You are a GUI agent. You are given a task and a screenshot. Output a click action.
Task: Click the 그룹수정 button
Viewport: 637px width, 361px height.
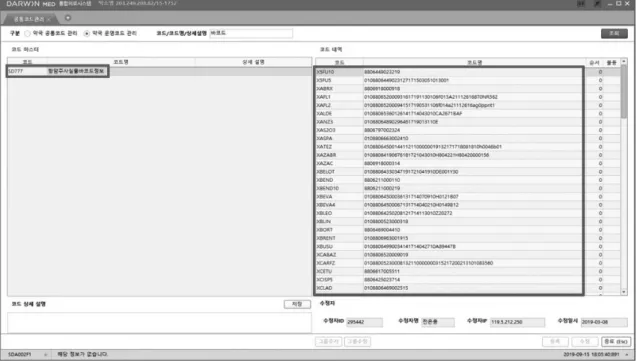click(357, 342)
